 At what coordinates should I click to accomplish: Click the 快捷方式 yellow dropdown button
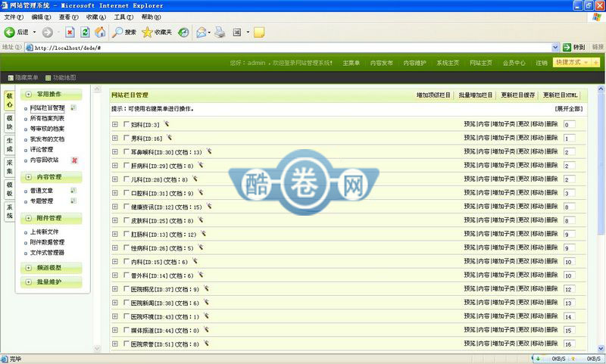click(576, 62)
